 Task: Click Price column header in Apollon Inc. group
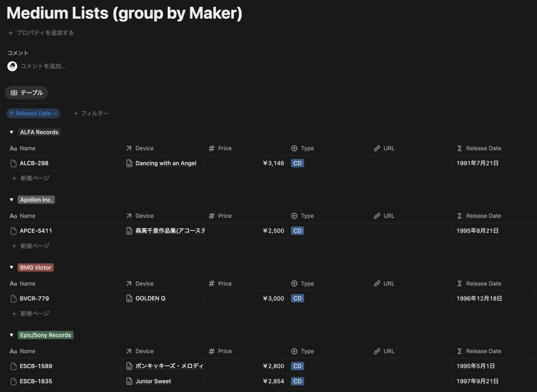[x=220, y=216]
